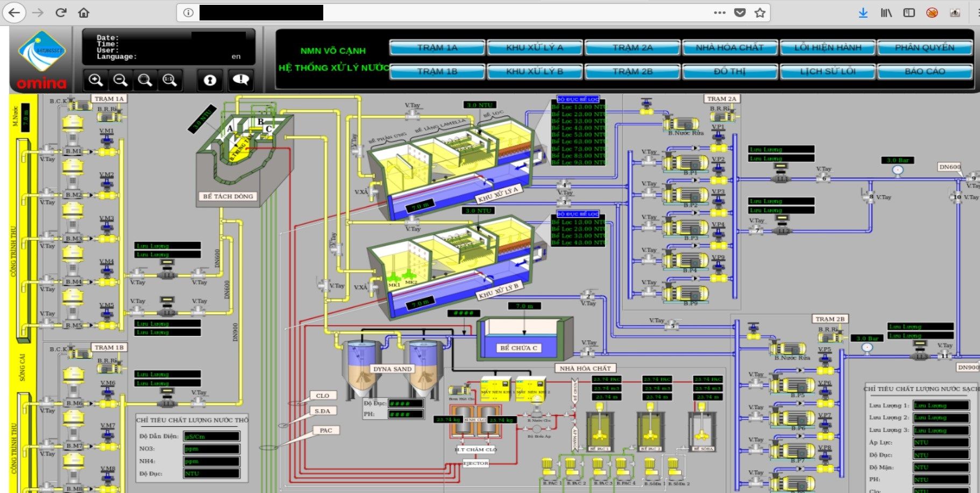
Task: Click the zoom in magnifier icon
Action: 96,80
